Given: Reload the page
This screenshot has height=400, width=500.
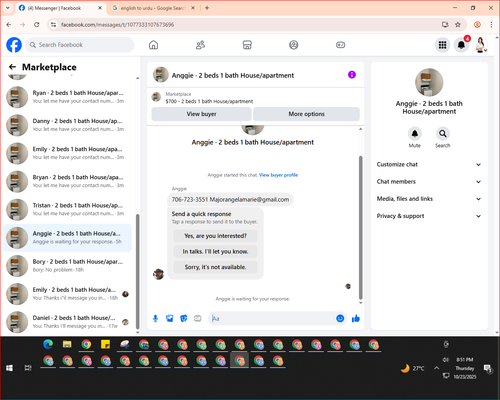Looking at the screenshot, I should click(x=37, y=25).
